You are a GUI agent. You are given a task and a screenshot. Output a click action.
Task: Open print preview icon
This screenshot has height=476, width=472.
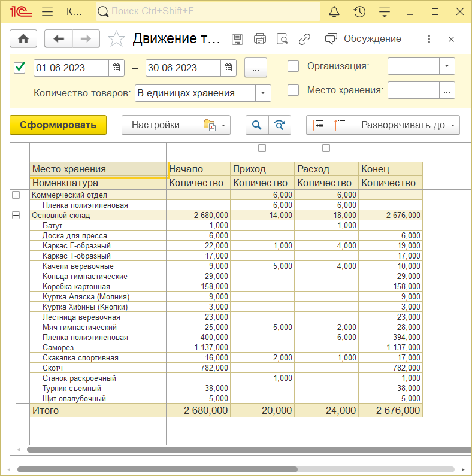282,39
